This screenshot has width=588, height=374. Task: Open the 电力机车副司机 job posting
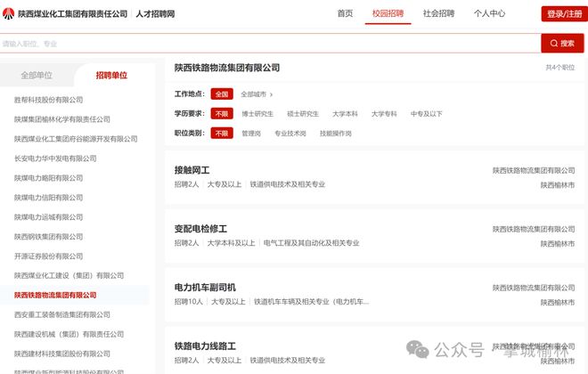[205, 288]
